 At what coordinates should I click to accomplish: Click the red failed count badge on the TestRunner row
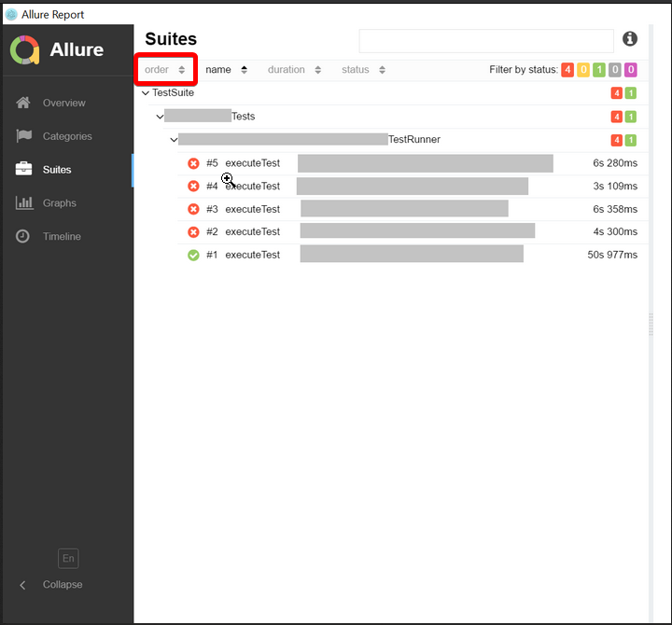[x=616, y=140]
